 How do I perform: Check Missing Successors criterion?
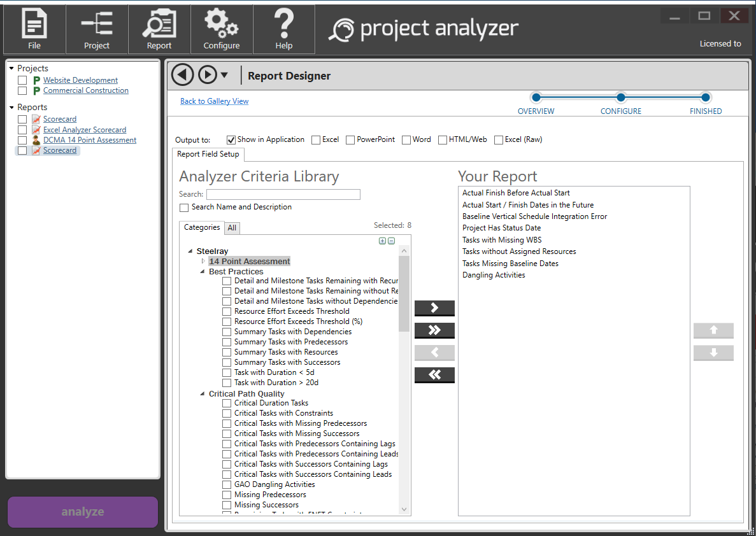227,505
